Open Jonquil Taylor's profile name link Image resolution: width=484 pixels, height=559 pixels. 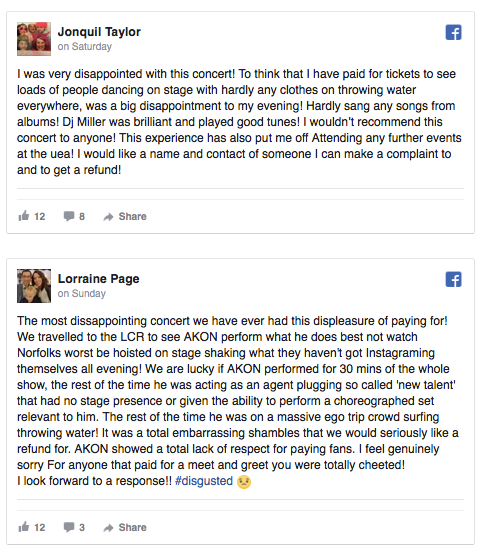point(99,32)
